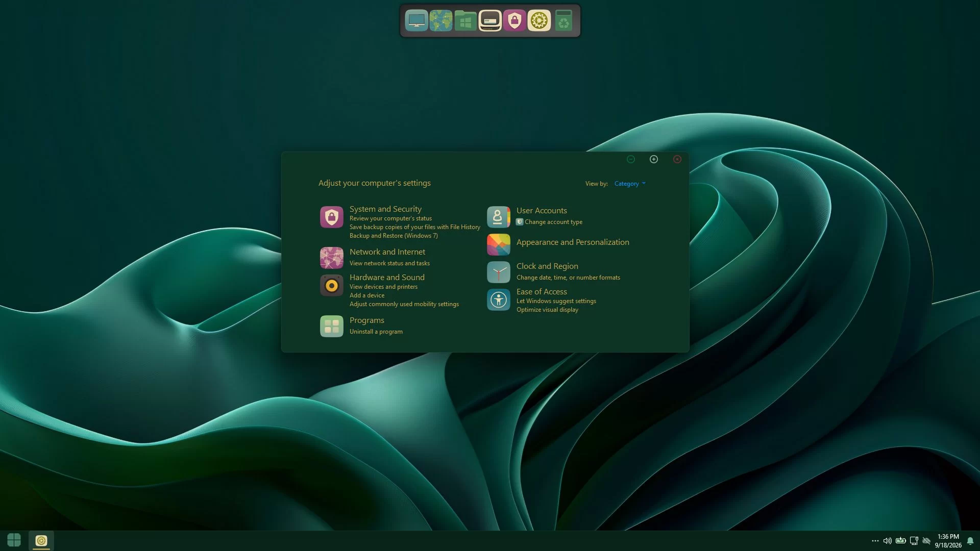Open the User Accounts icon
Viewport: 980px width, 551px height.
pyautogui.click(x=498, y=217)
